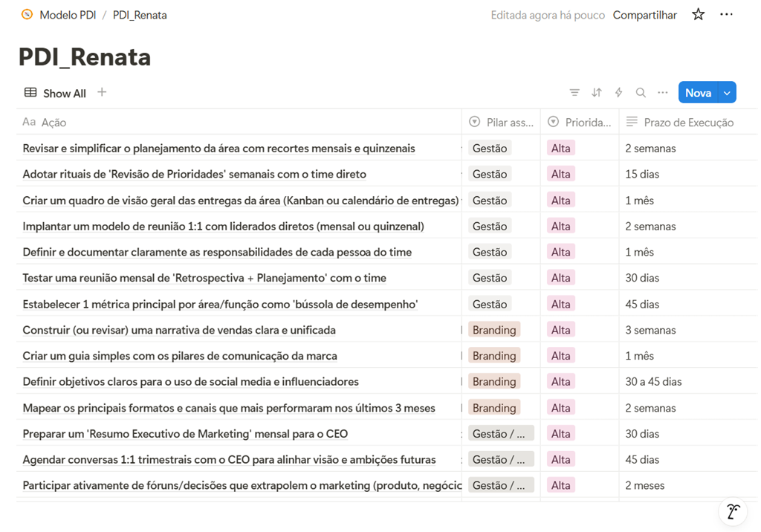Click '1 mês' in 'Criar um guia simples' row
Screen dimensions: 761x532
[639, 355]
